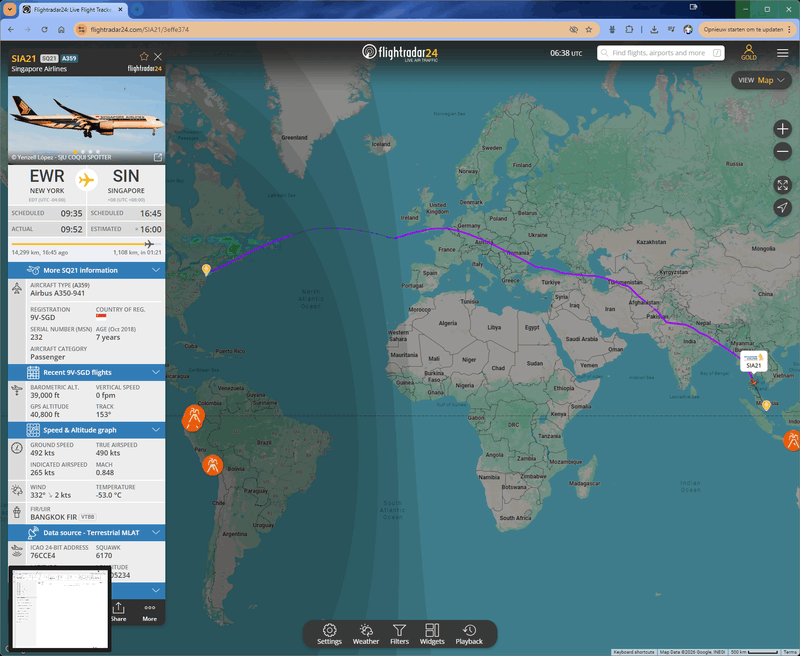Click the browser back button
The height and width of the screenshot is (656, 800).
[x=11, y=30]
